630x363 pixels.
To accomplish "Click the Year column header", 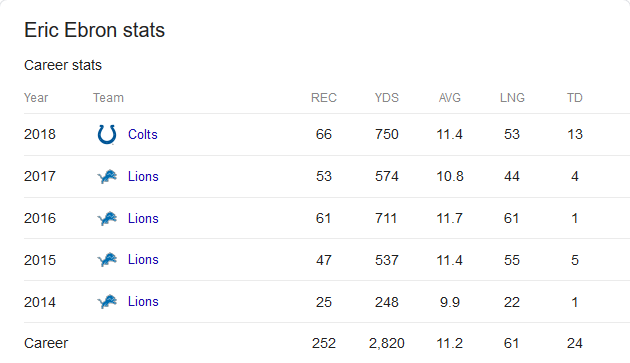I will (36, 98).
